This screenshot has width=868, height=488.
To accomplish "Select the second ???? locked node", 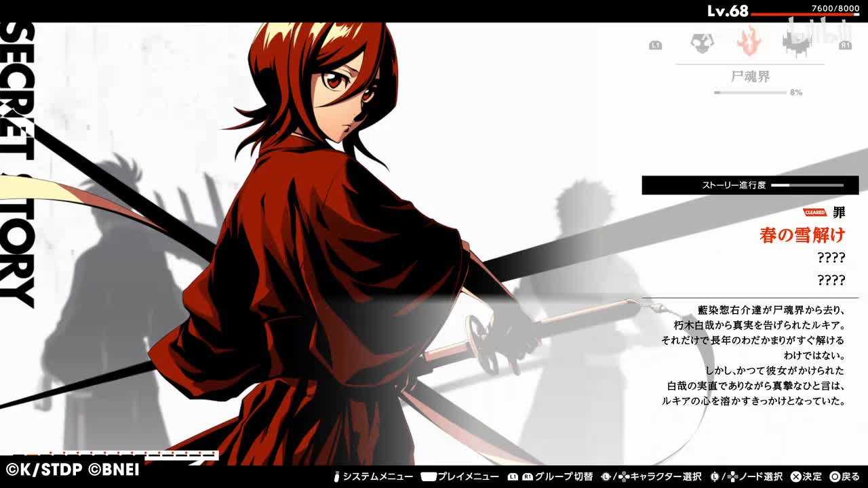I will [831, 280].
